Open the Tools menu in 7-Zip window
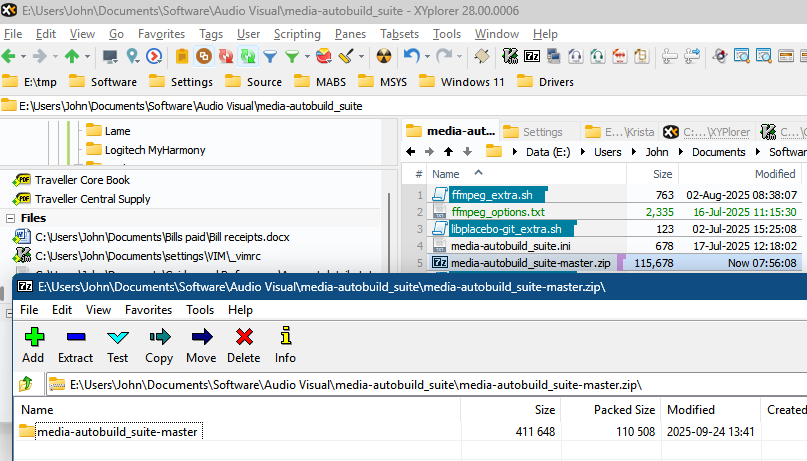This screenshot has height=461, width=807. pos(200,310)
